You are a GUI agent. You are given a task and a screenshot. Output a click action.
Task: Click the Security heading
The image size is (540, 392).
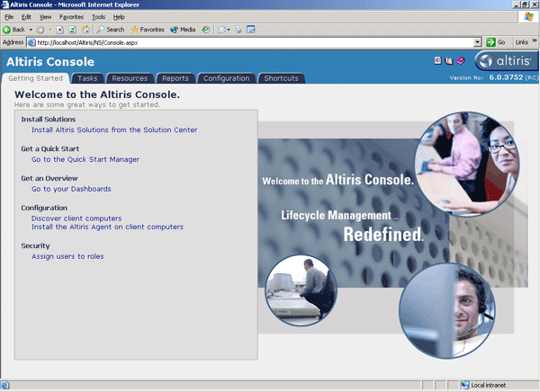click(x=35, y=245)
